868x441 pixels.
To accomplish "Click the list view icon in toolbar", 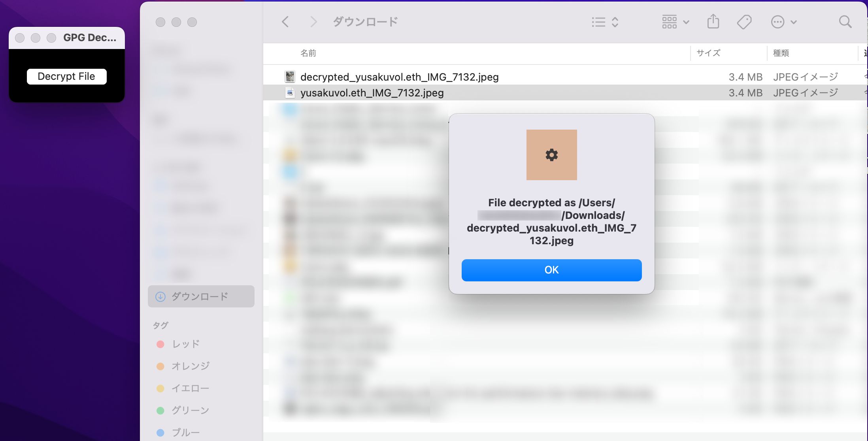I will point(598,21).
